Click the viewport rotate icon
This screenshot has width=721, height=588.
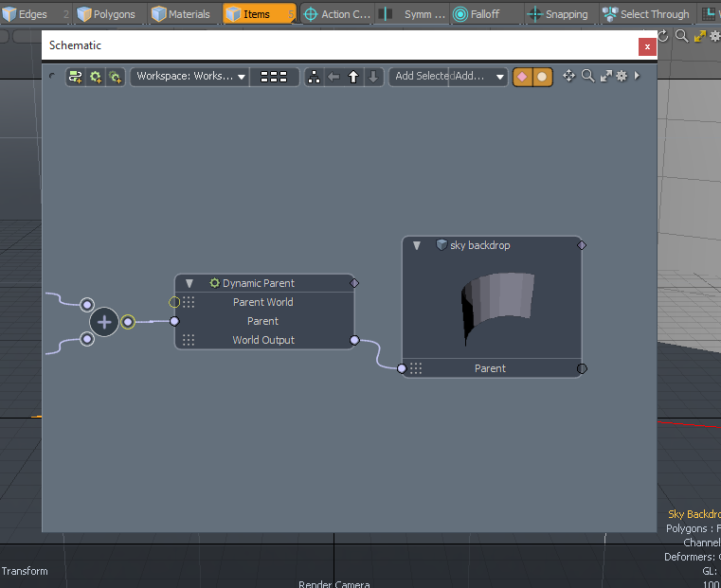coord(663,36)
